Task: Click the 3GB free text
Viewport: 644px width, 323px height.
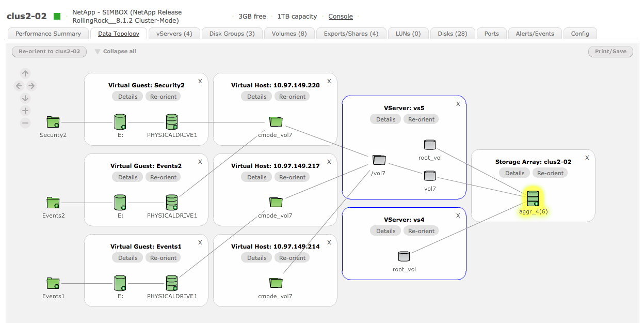Action: [x=252, y=17]
